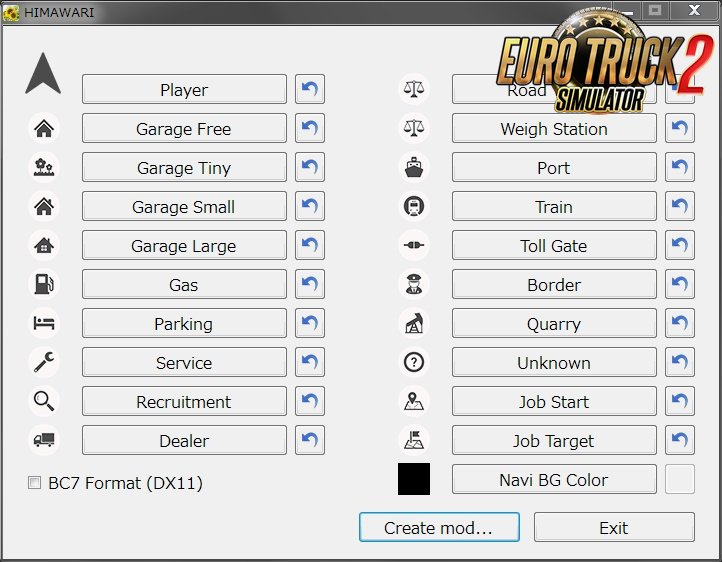Click the black Navi BG color swatch
This screenshot has width=722, height=562.
413,479
